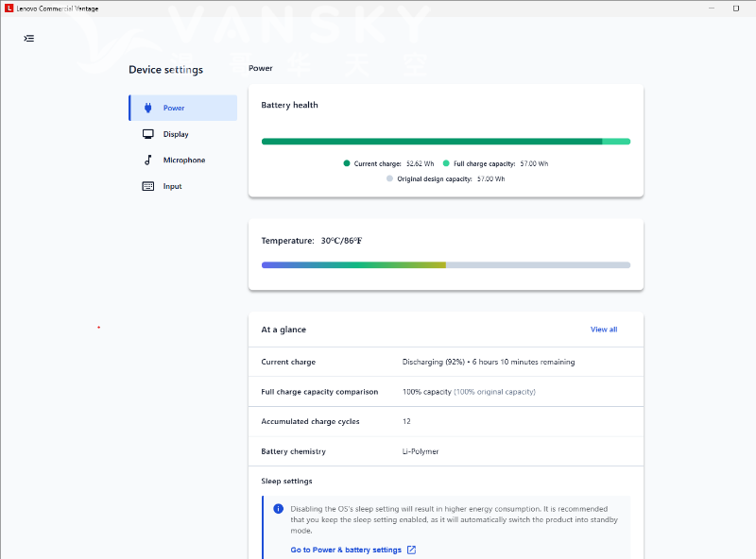Open View all in At a glance
Screen dimensions: 756x559
tap(603, 330)
